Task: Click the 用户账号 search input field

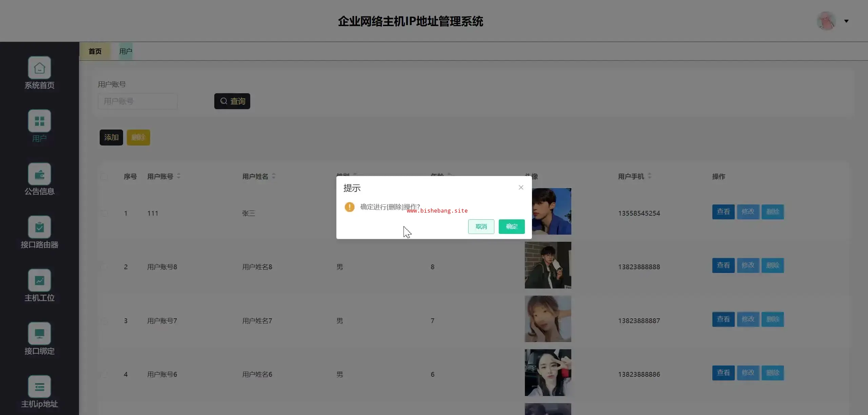Action: click(137, 101)
